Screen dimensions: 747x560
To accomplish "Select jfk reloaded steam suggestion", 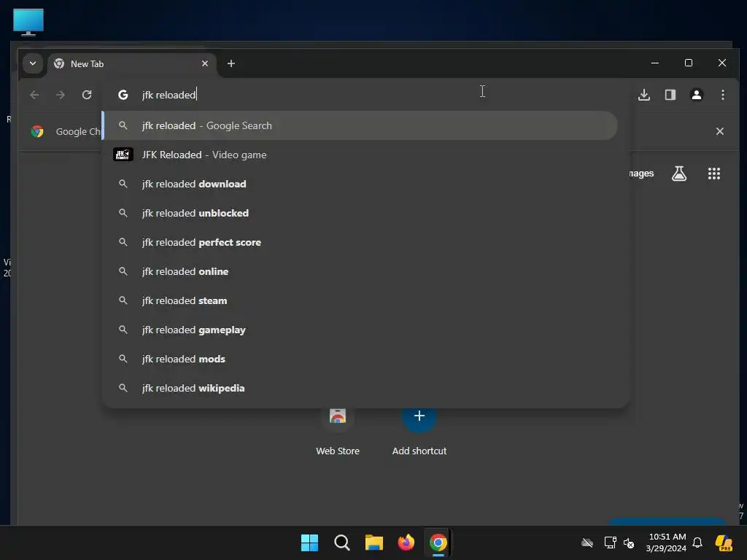I will pyautogui.click(x=360, y=300).
